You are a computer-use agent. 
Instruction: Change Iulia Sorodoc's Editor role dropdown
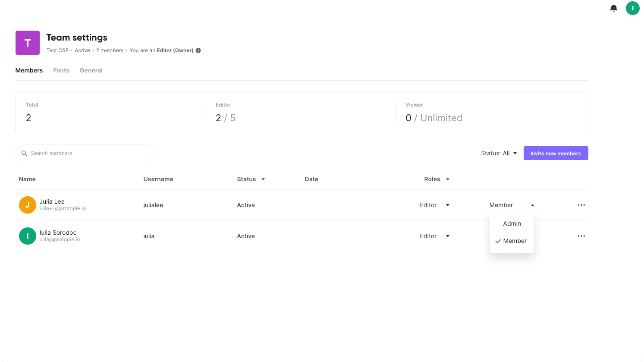point(435,236)
